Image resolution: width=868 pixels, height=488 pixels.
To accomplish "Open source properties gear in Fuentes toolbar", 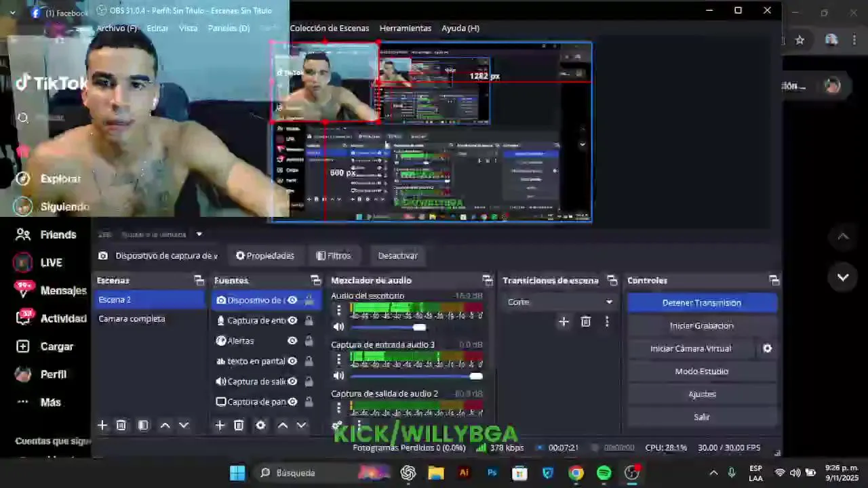I will [260, 425].
